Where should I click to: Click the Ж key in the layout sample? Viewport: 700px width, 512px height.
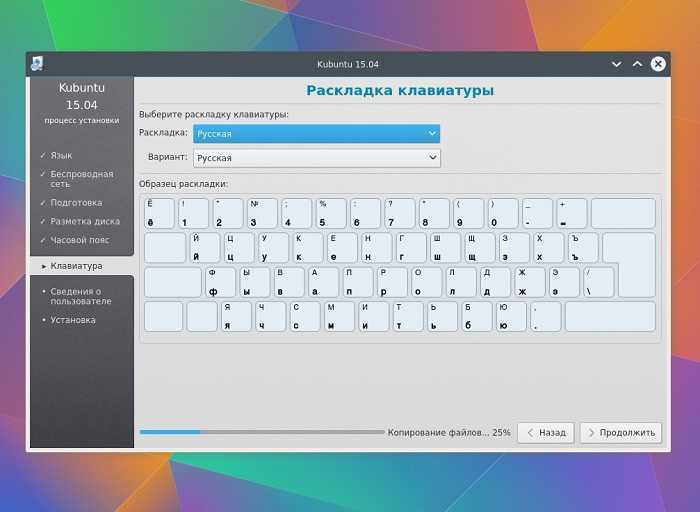(x=530, y=282)
